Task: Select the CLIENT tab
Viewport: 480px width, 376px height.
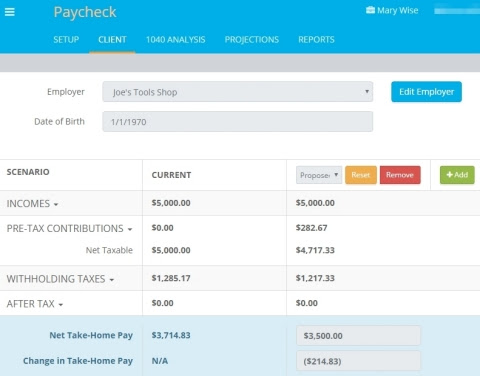Action: click(112, 40)
